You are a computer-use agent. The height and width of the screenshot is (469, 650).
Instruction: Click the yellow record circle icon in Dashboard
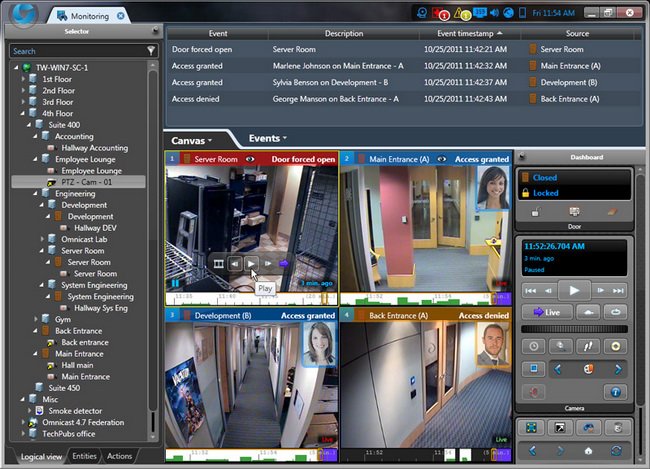[x=616, y=346]
